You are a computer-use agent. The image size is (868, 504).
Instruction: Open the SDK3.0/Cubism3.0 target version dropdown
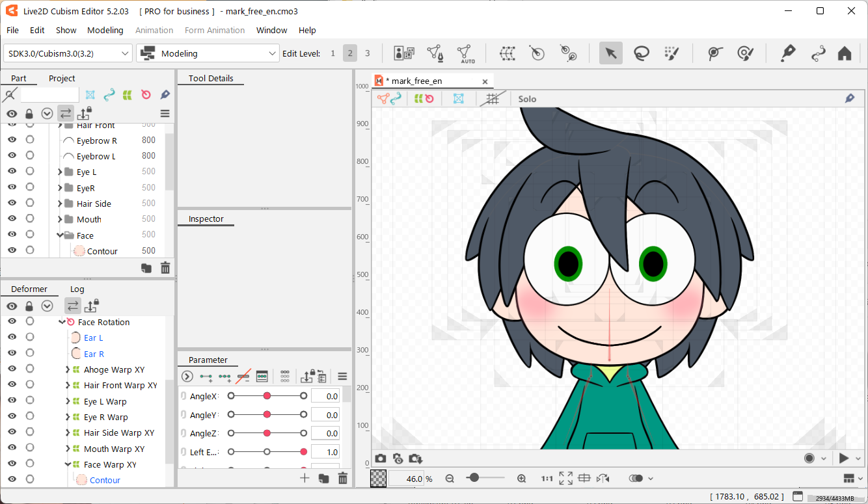[68, 53]
